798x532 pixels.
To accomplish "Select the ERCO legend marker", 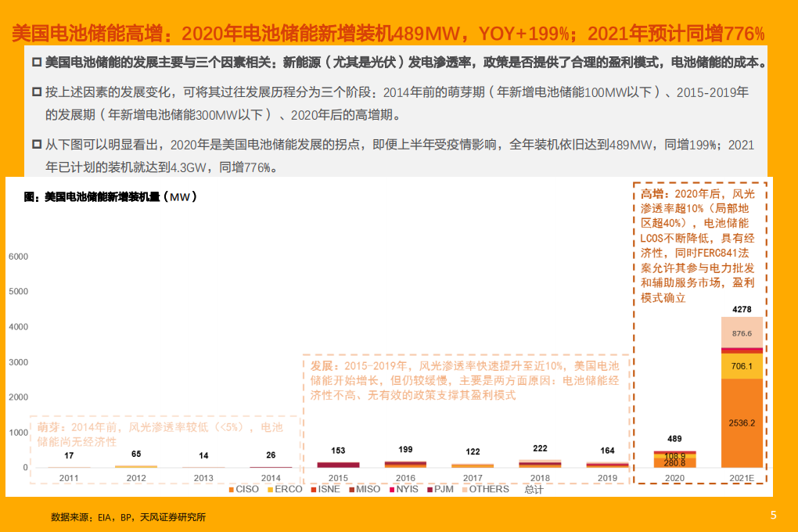I will [269, 489].
